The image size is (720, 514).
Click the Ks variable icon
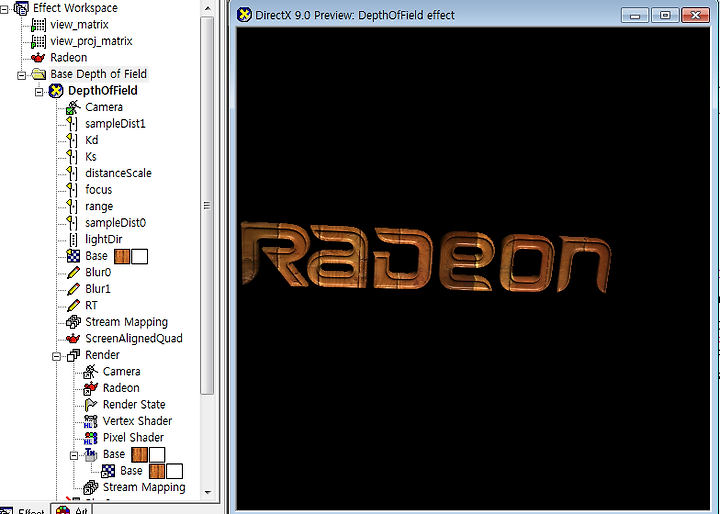[x=72, y=157]
